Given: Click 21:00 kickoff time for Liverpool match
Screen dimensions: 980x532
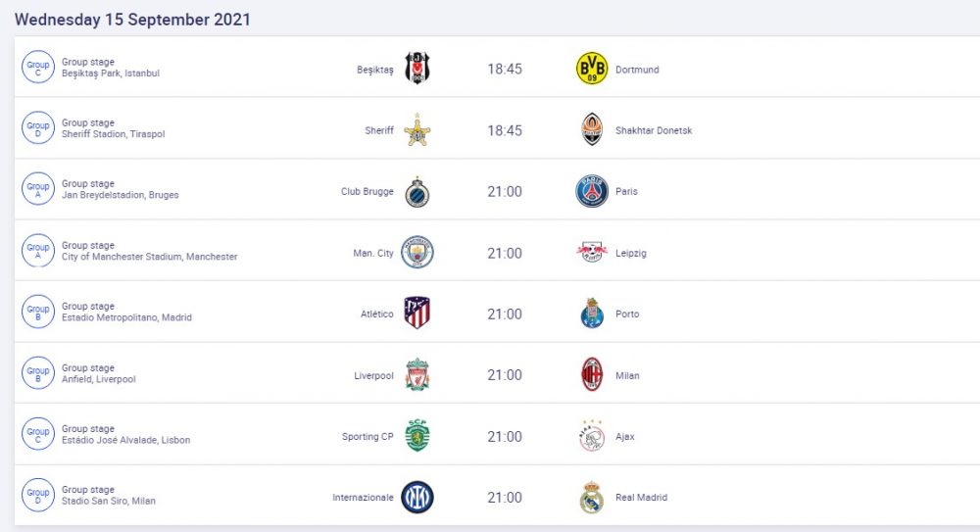Looking at the screenshot, I should tap(505, 375).
